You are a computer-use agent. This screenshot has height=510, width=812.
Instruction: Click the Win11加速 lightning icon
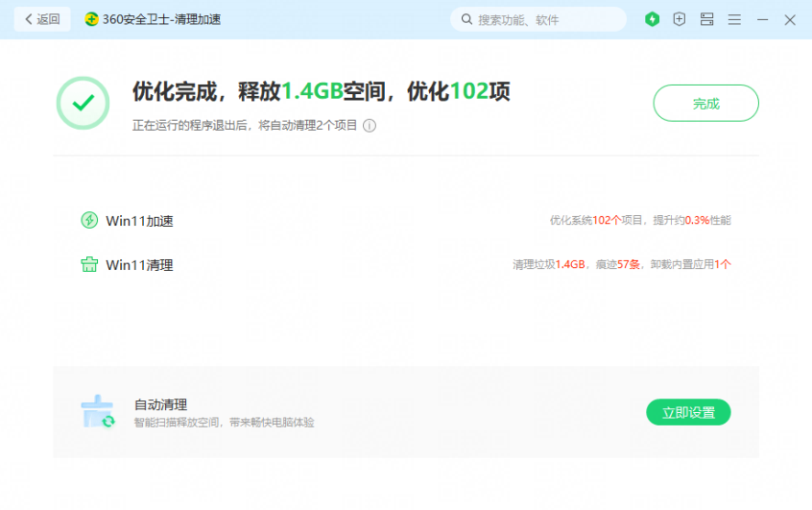(x=89, y=220)
